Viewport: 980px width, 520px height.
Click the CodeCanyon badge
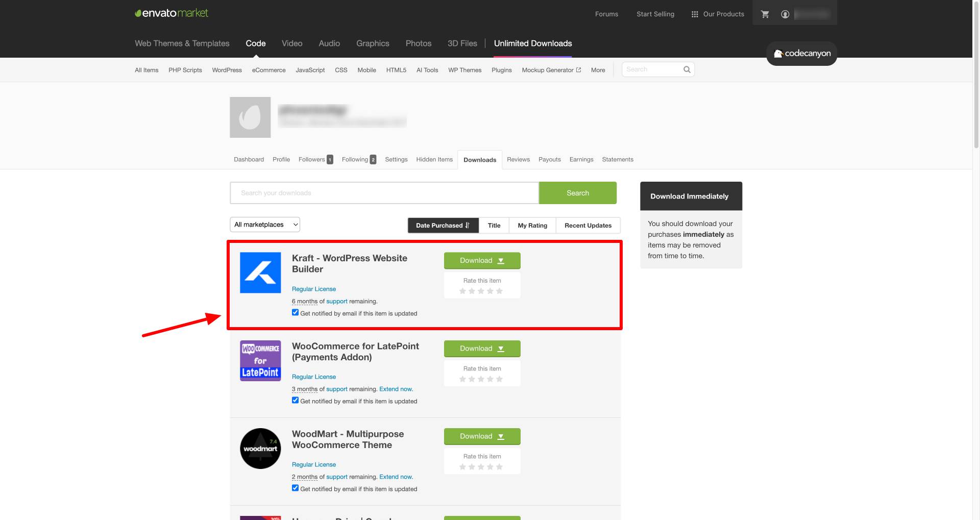(801, 53)
